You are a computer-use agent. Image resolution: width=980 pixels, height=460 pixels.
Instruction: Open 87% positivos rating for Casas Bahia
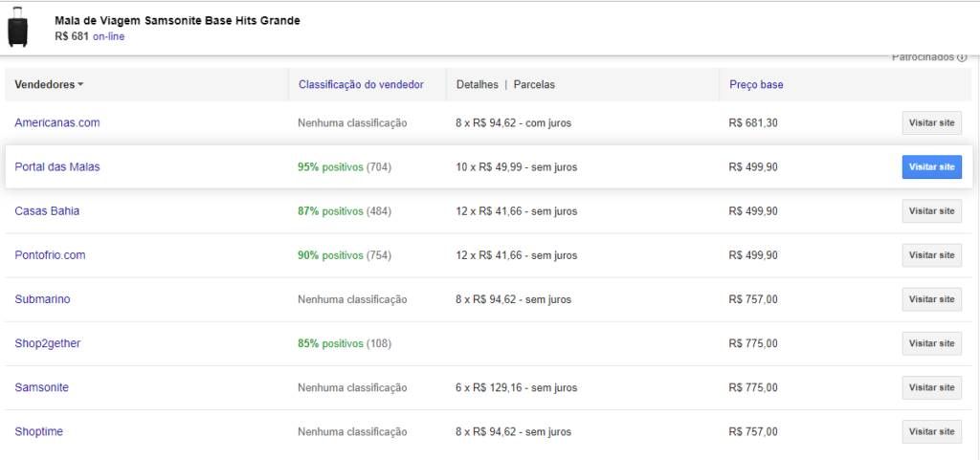pos(330,211)
